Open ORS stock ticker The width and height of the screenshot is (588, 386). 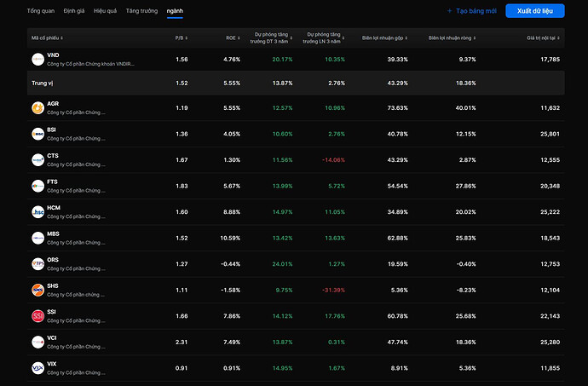coord(53,260)
